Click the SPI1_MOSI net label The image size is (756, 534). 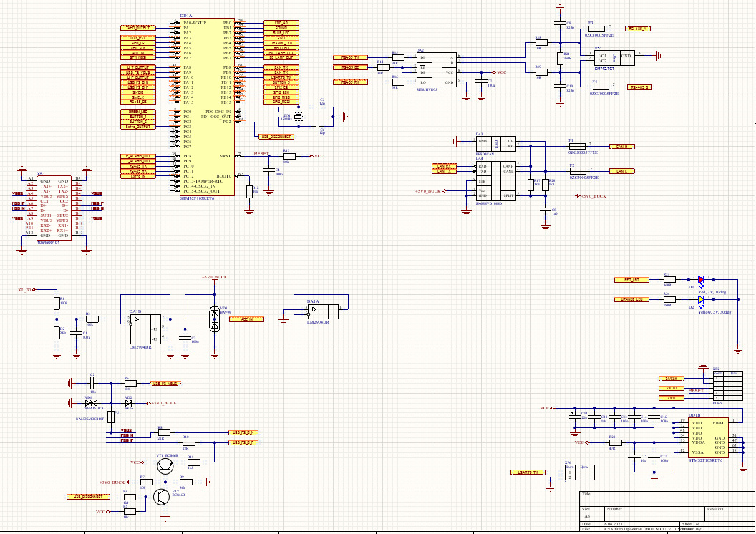138,57
